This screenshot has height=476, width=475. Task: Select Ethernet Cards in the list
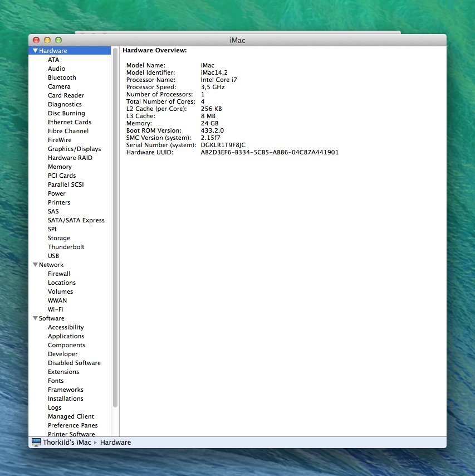(x=70, y=122)
